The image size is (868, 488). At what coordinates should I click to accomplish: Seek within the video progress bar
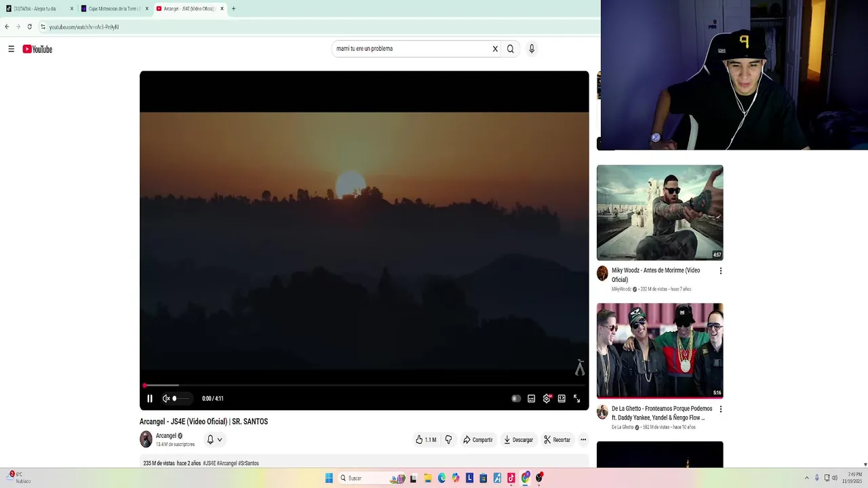pos(364,385)
